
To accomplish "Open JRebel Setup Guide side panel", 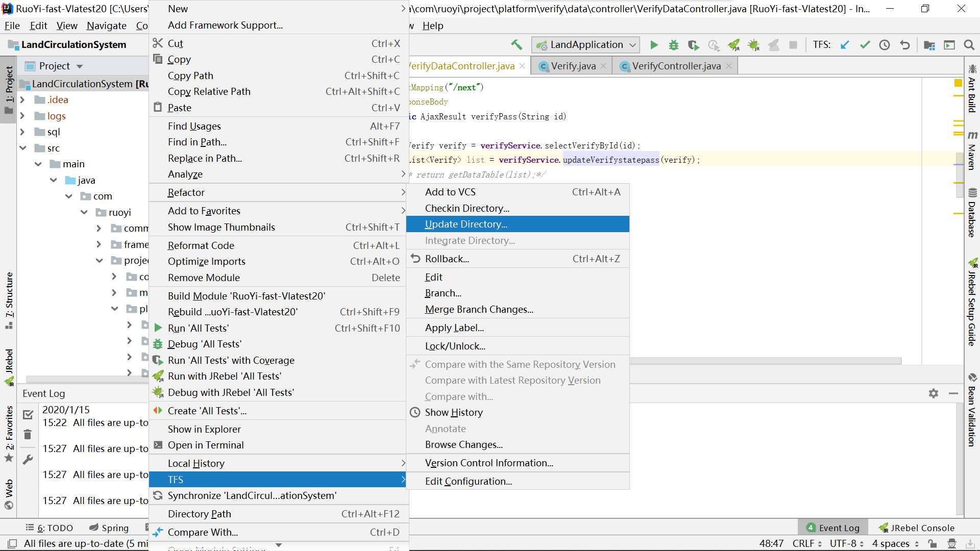I will click(972, 303).
